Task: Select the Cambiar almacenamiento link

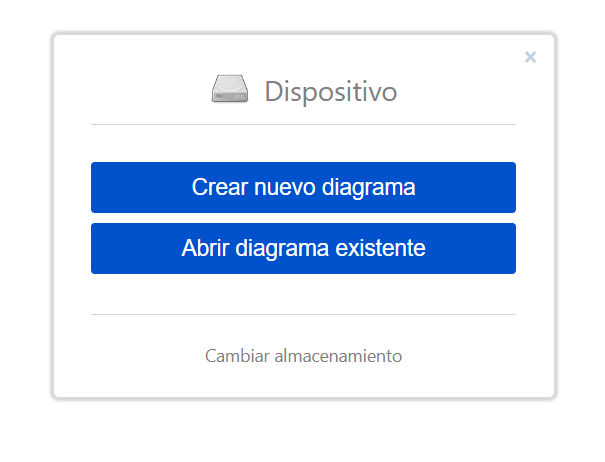Action: 303,355
